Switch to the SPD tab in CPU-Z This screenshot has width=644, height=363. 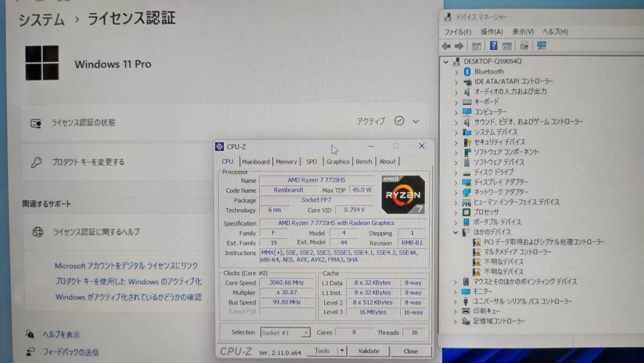(311, 162)
